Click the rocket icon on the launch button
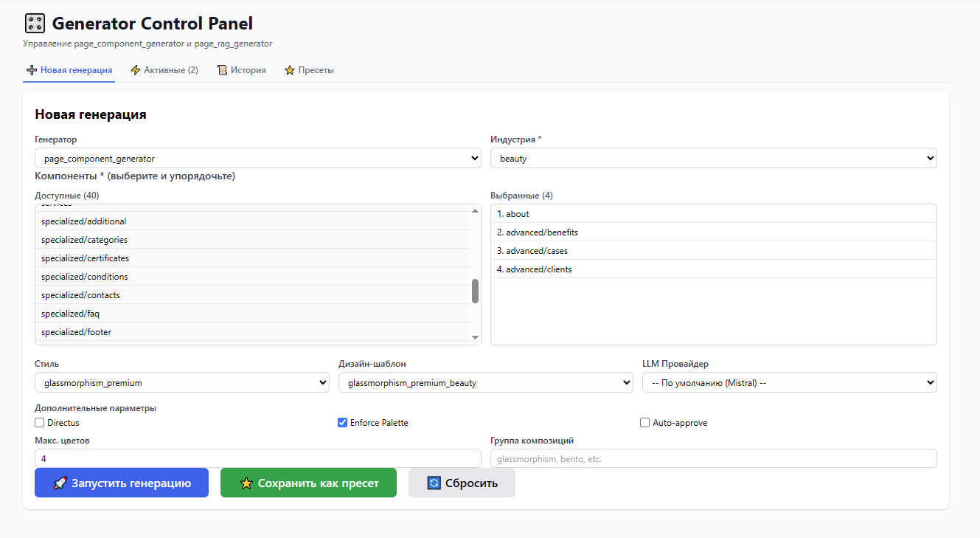 coord(60,483)
